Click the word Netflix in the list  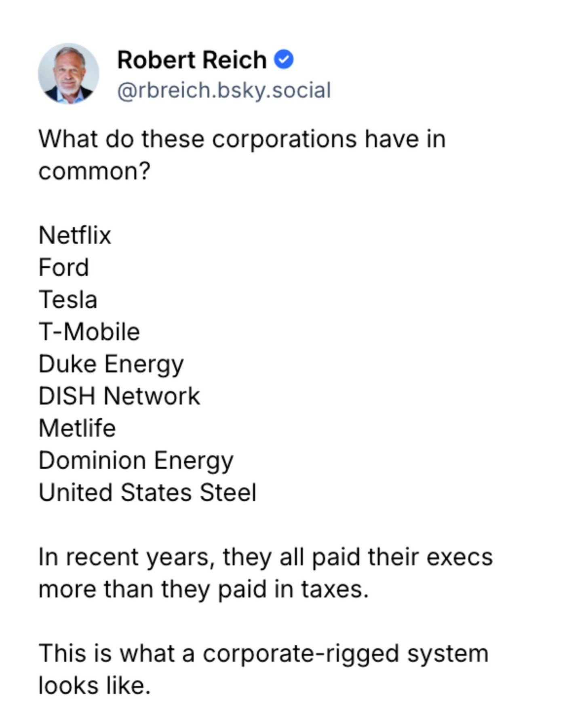click(x=75, y=235)
